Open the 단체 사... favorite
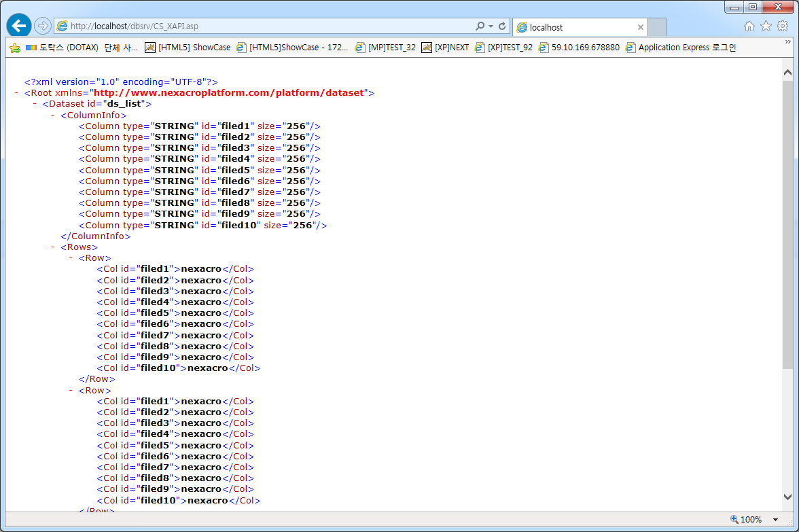Viewport: 799px width, 532px height. coord(121,48)
